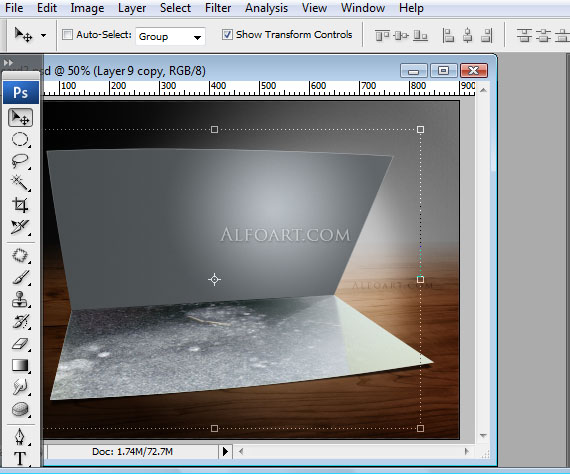Select the Clone Stamp tool

[x=20, y=300]
